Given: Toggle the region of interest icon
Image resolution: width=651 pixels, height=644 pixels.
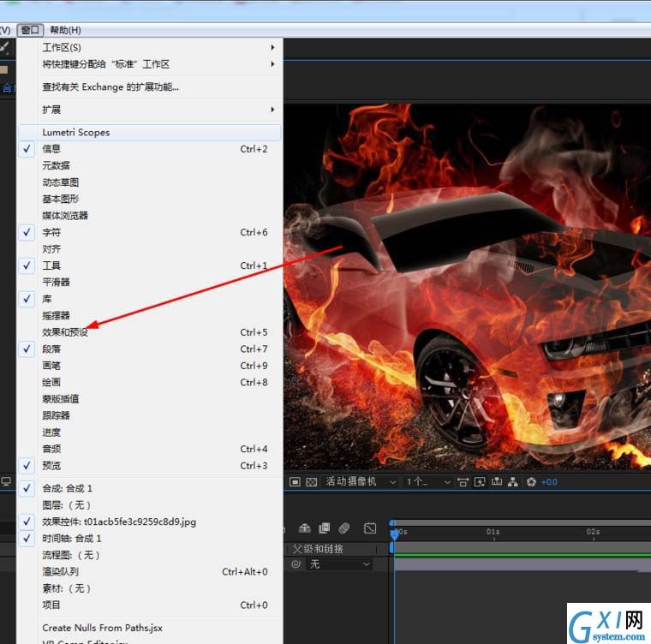Looking at the screenshot, I should point(295,481).
